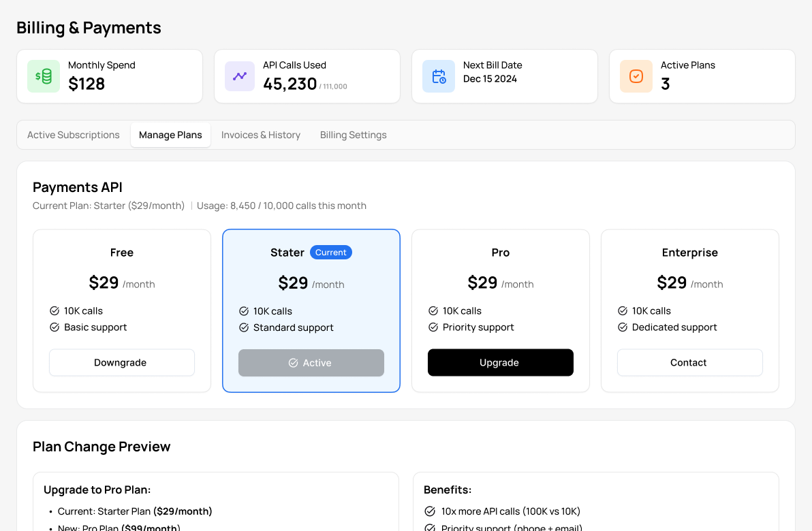The height and width of the screenshot is (531, 812).
Task: Click Priority support feature in Pro plan card
Action: tap(478, 327)
